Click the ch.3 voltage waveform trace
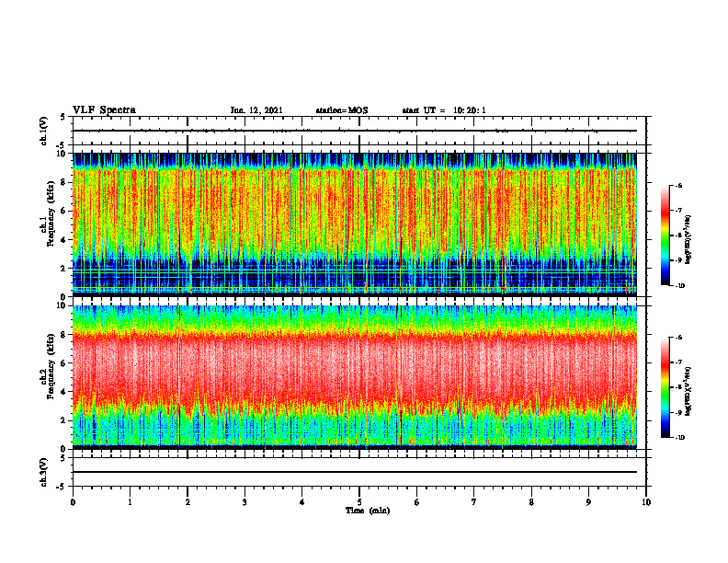Viewport: 728px width, 563px height. pyautogui.click(x=355, y=472)
